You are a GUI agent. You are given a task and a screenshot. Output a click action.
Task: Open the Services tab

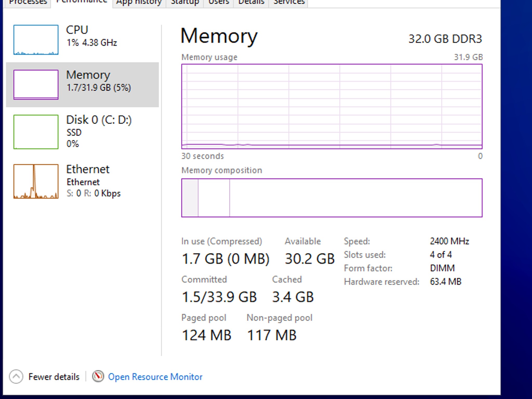(x=289, y=3)
